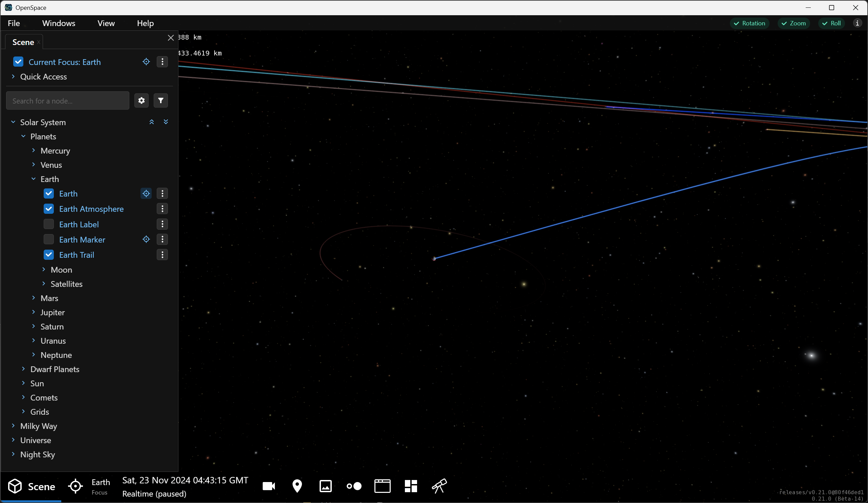Close the Scene tab with its small x
This screenshot has width=868, height=503.
click(x=39, y=42)
